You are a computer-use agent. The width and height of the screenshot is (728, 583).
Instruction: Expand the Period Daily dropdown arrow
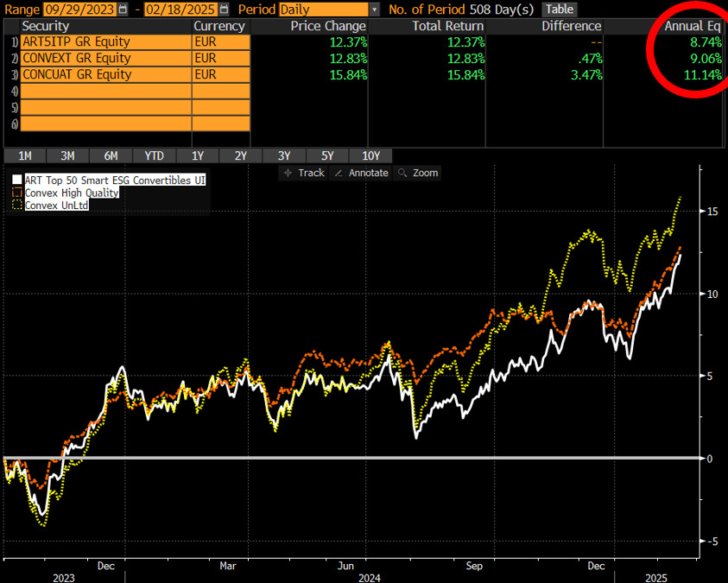coord(374,10)
